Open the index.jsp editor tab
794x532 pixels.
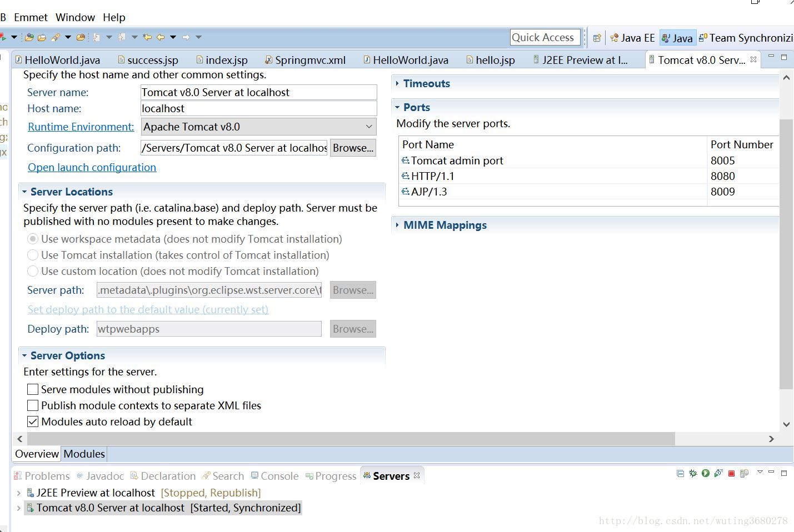[222, 60]
